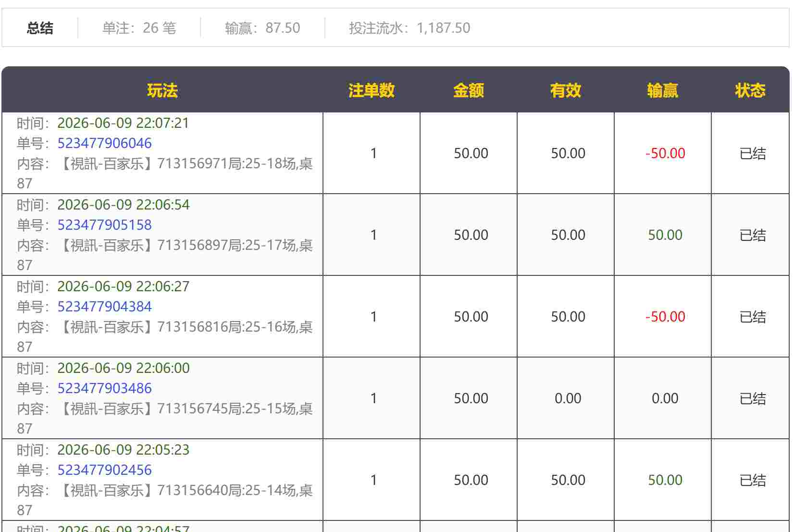Select the 总结 summary label

click(40, 28)
